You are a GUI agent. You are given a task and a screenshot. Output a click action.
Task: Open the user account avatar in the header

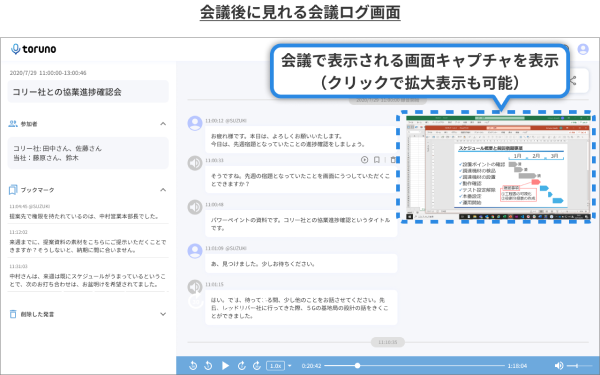point(583,49)
